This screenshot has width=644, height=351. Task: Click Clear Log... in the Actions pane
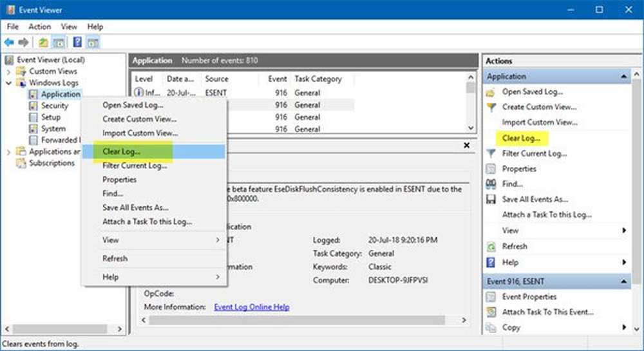tap(521, 138)
